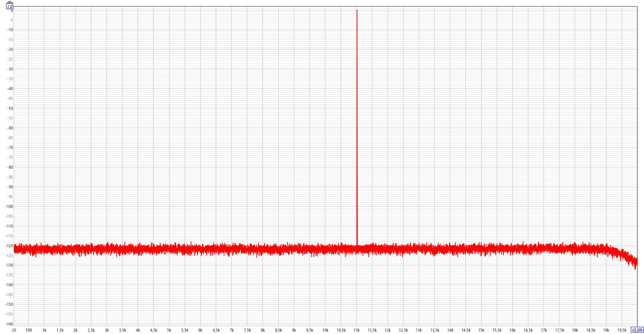
Task: Click the 1k frequency axis label
Action: pos(44,330)
